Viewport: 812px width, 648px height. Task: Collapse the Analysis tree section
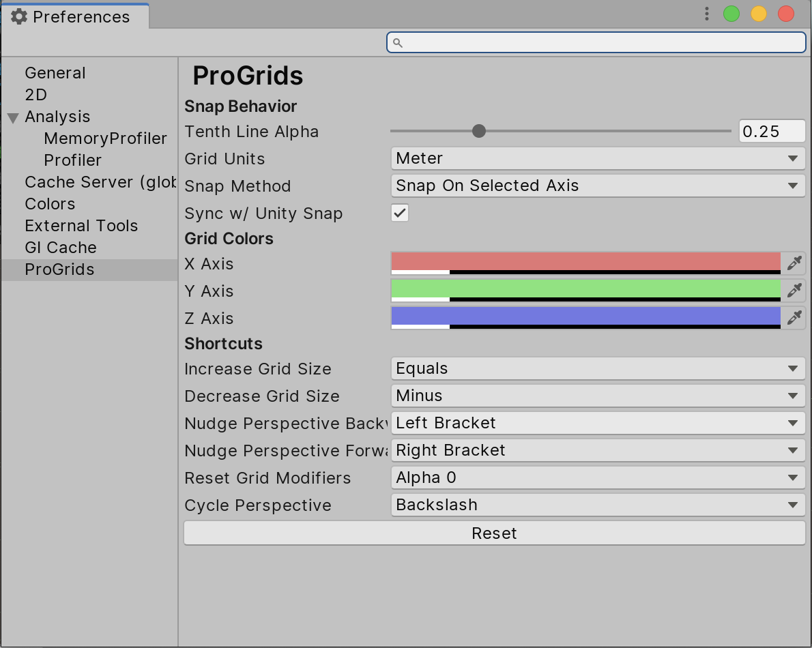[x=13, y=118]
